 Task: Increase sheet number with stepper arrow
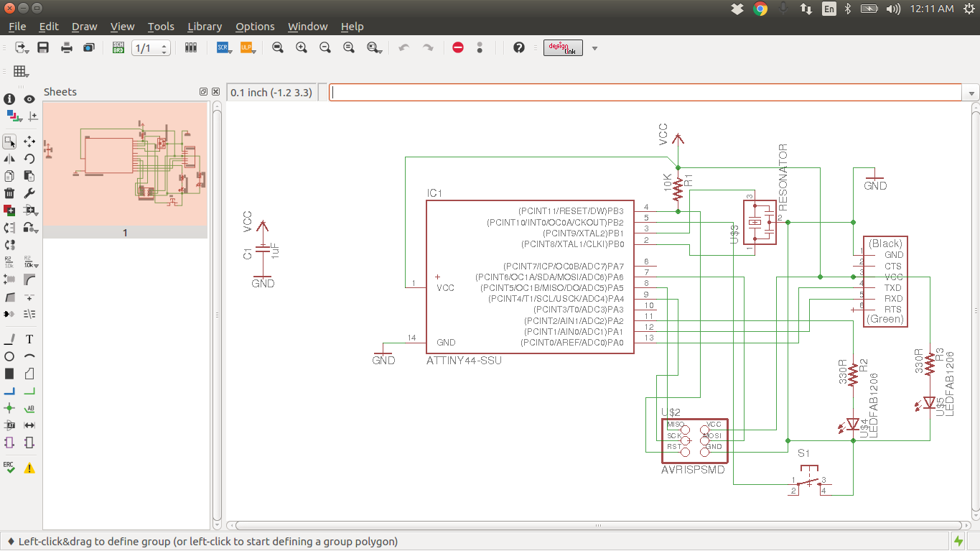coord(164,45)
